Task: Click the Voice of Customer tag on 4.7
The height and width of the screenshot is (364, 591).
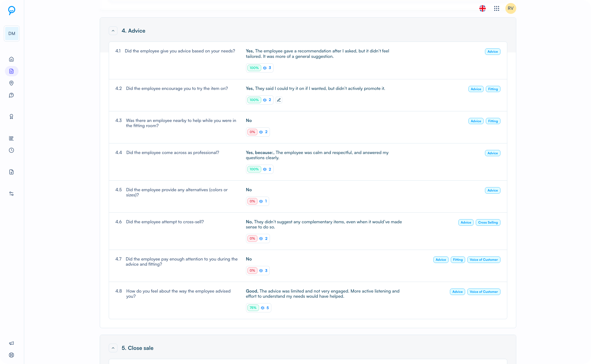Action: point(484,260)
